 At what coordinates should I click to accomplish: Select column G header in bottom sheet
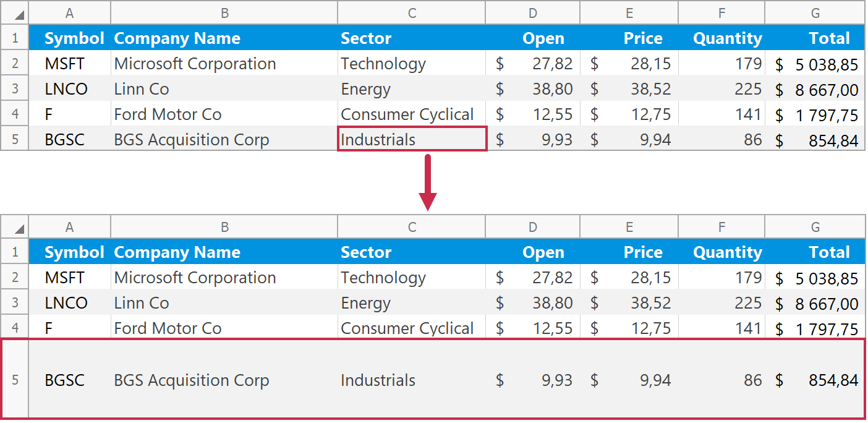(815, 227)
